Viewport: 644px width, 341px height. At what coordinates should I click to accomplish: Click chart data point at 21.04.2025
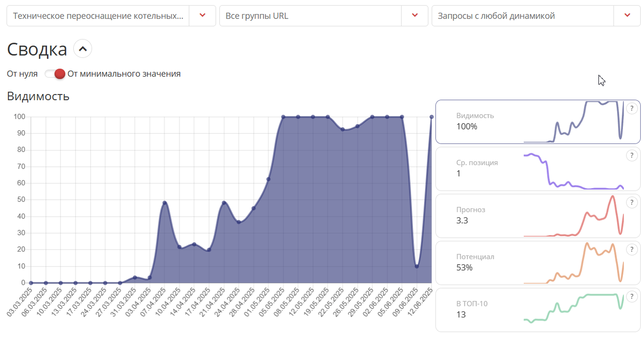pyautogui.click(x=224, y=203)
